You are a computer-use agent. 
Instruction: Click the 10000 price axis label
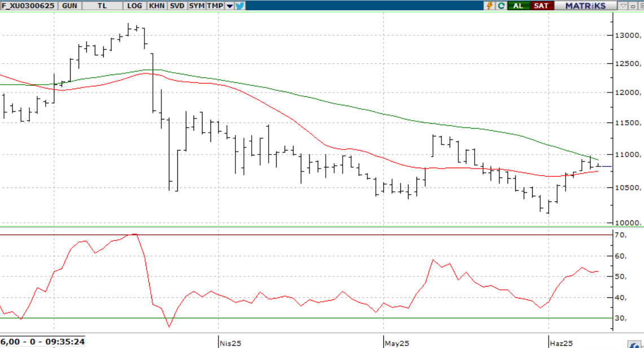628,223
